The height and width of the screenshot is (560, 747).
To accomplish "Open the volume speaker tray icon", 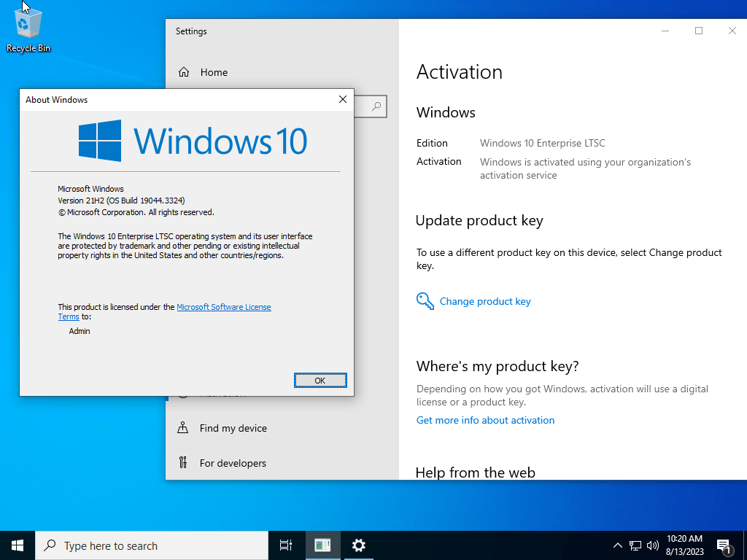I will 653,545.
